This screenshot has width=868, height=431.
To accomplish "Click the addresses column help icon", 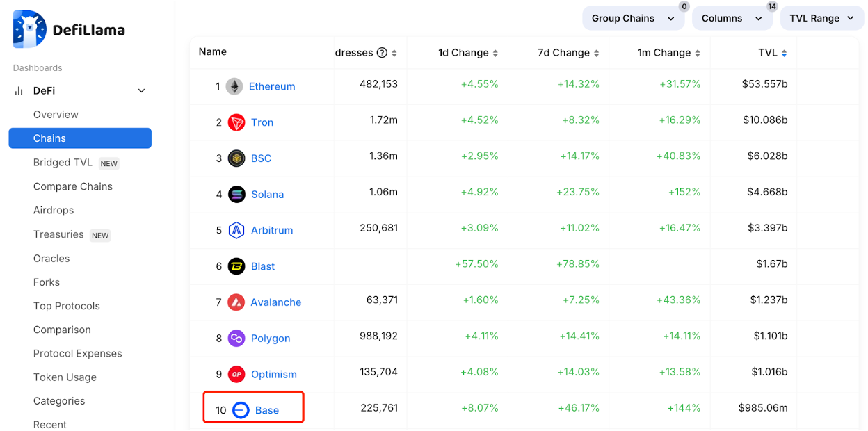I will pyautogui.click(x=382, y=53).
